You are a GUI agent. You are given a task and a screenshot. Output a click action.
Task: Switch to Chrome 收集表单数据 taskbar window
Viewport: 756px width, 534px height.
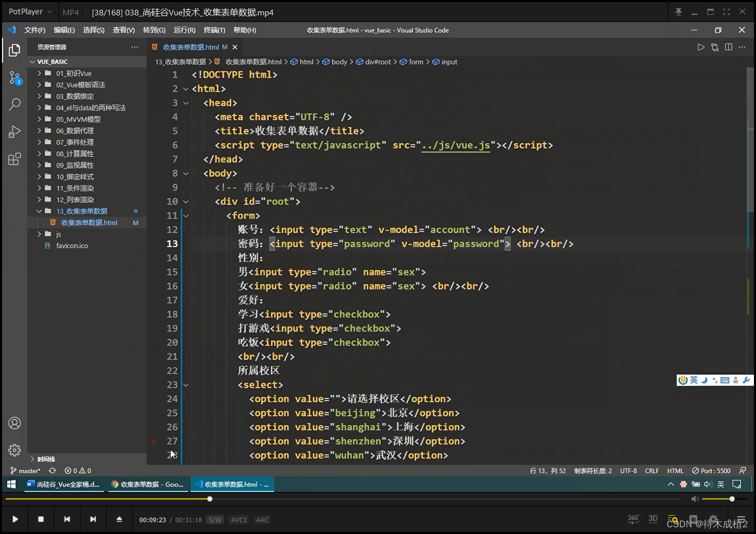(148, 484)
